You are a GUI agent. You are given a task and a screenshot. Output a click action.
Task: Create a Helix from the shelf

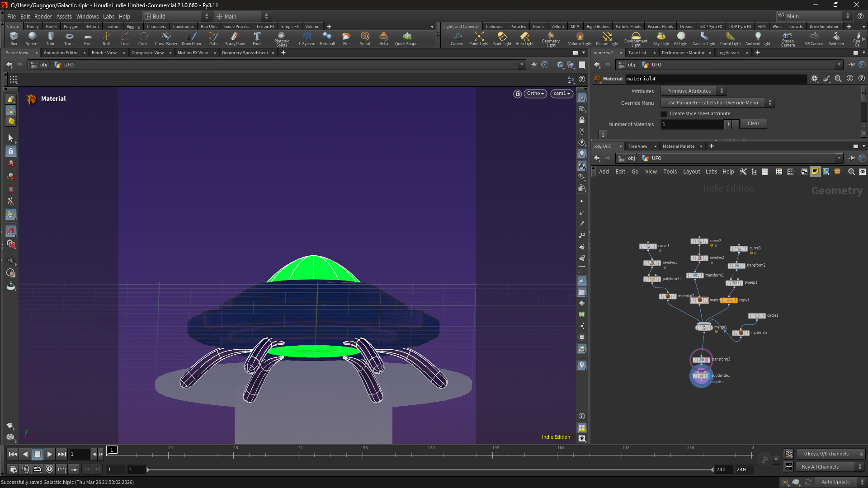pos(384,38)
